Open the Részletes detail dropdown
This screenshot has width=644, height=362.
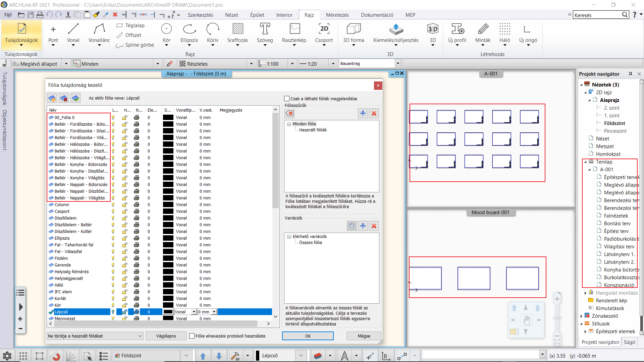[251, 64]
